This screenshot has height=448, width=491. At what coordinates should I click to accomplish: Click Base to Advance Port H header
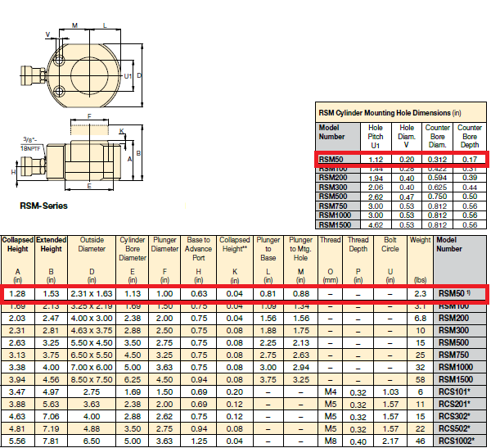click(199, 260)
